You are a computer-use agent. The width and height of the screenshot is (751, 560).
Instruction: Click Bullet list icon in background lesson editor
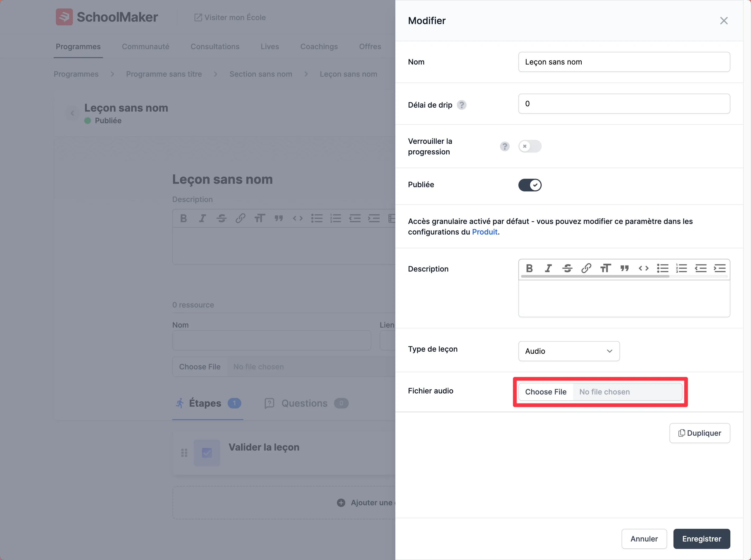317,218
